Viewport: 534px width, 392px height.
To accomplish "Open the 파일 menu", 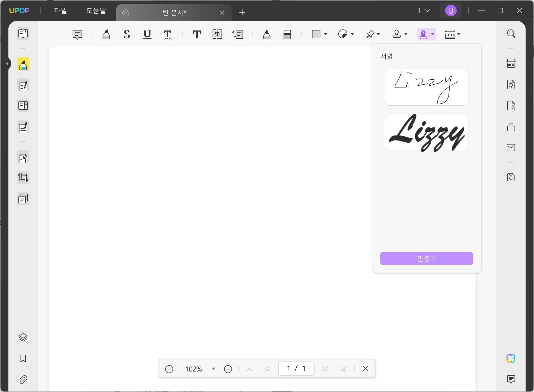I will 61,11.
